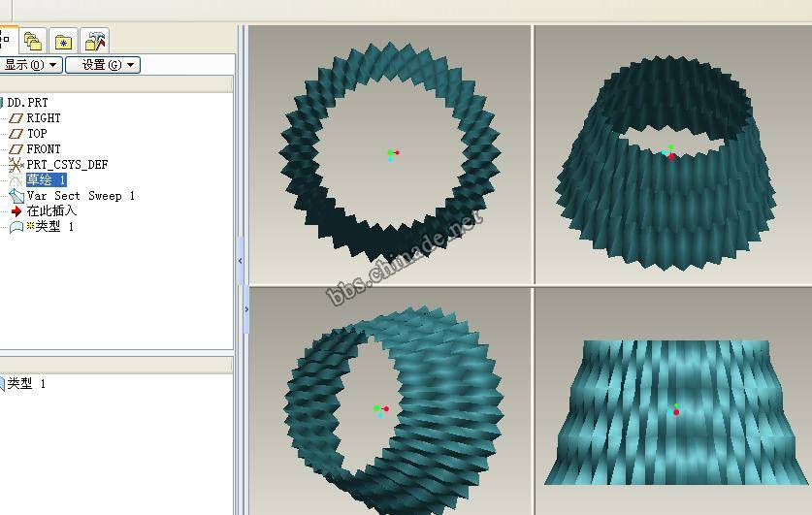
Task: Select 类型 1 in the lower panel
Action: click(25, 383)
